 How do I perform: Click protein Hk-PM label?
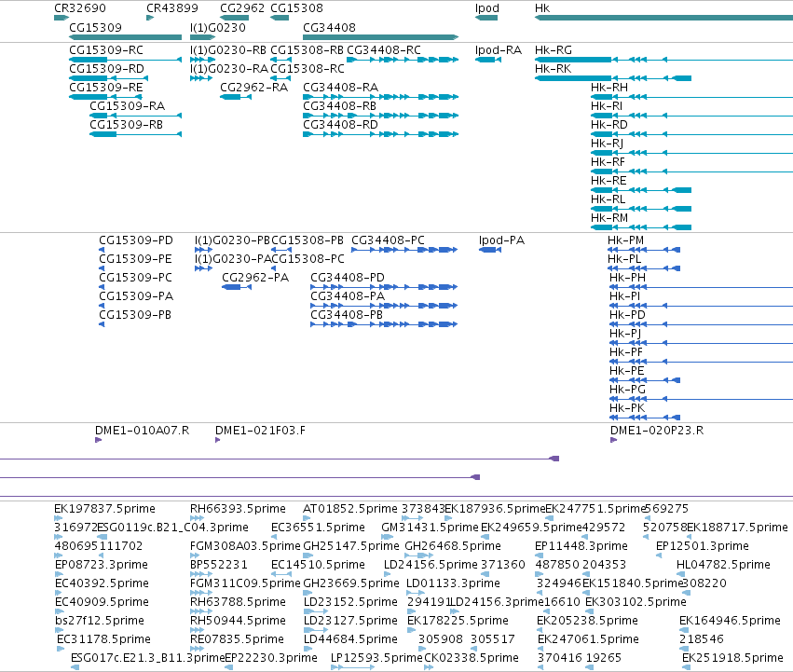(625, 240)
